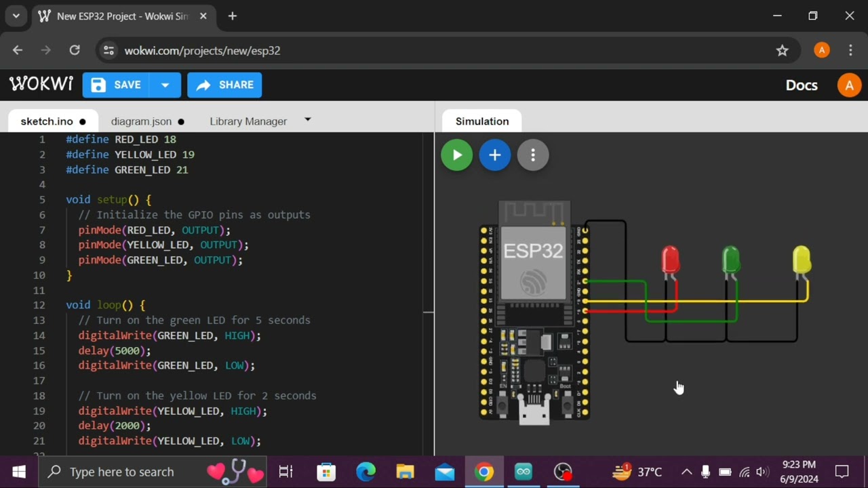The image size is (868, 488).
Task: Click the ESP32 EN button
Action: pos(502,405)
